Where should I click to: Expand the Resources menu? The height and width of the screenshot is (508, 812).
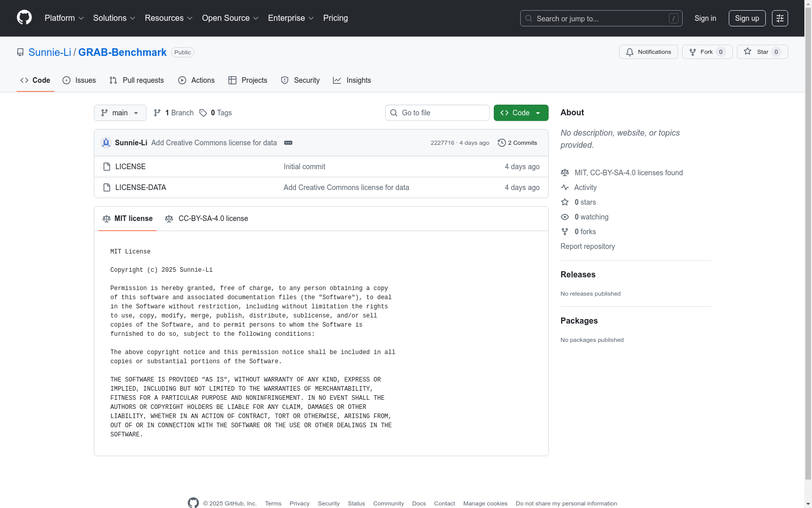169,18
